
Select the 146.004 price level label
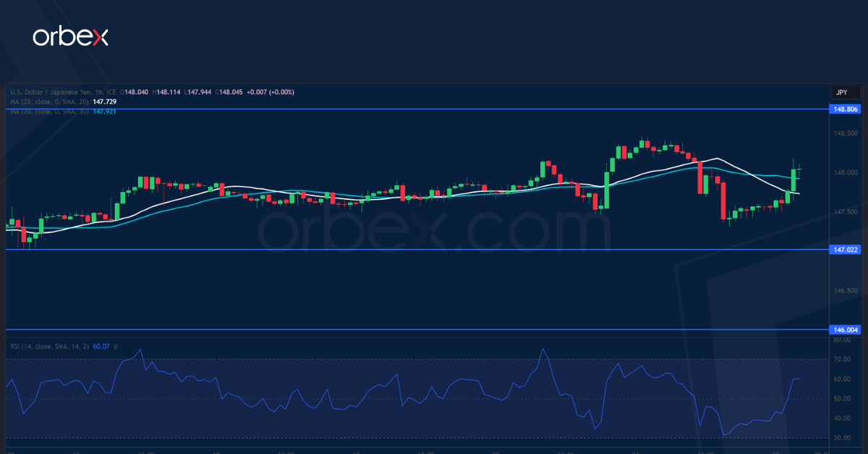(x=845, y=329)
